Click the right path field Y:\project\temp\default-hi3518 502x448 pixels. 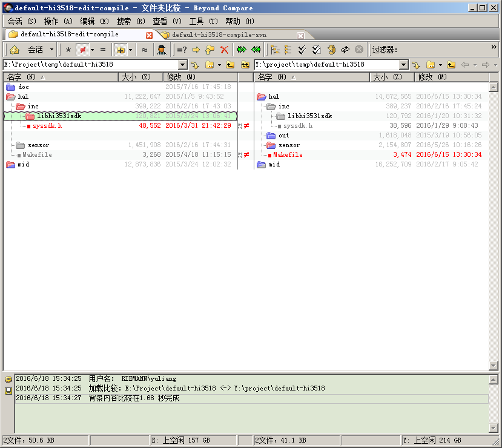tap(327, 65)
